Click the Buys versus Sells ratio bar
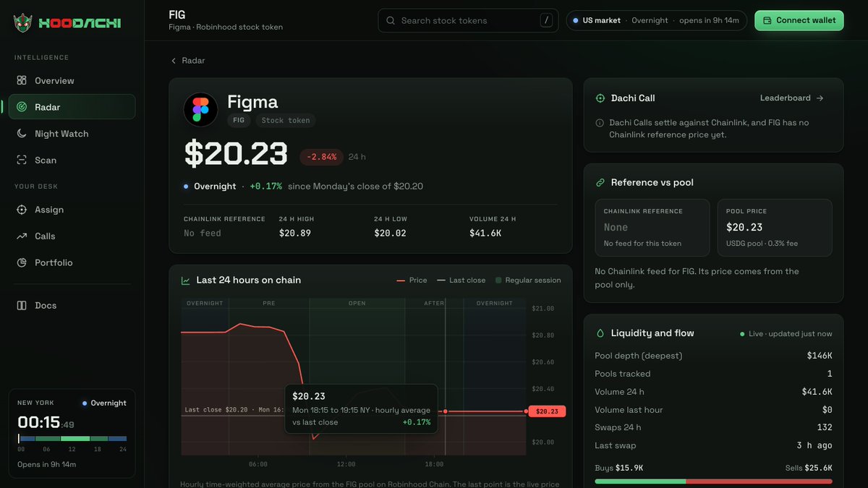 [713, 481]
